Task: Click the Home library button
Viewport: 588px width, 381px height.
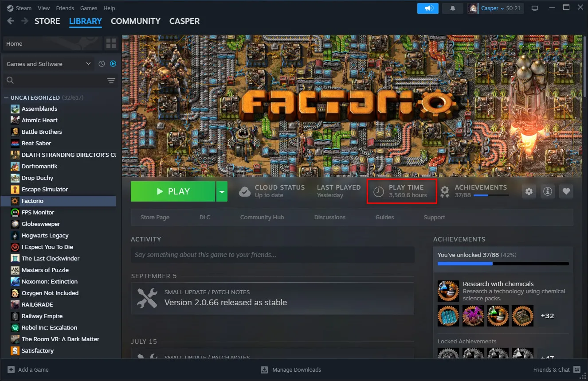Action: 53,43
